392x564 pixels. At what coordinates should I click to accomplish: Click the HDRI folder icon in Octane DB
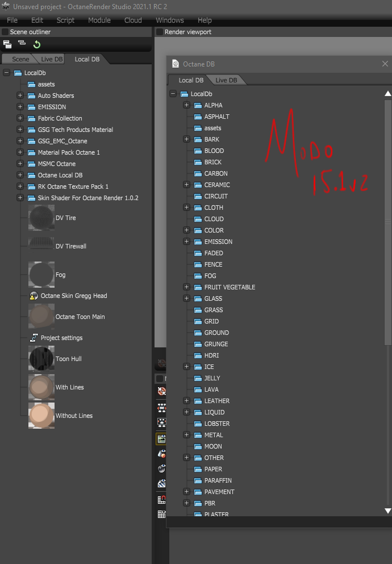[198, 355]
